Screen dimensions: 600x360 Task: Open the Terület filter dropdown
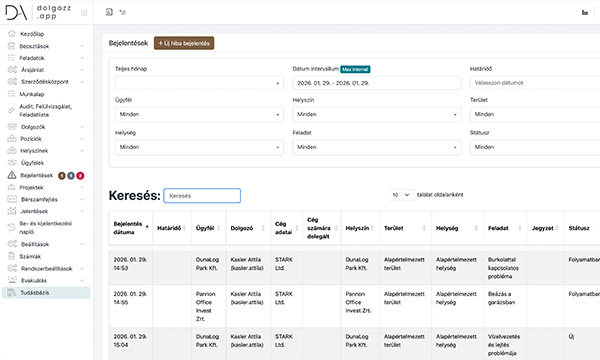535,114
